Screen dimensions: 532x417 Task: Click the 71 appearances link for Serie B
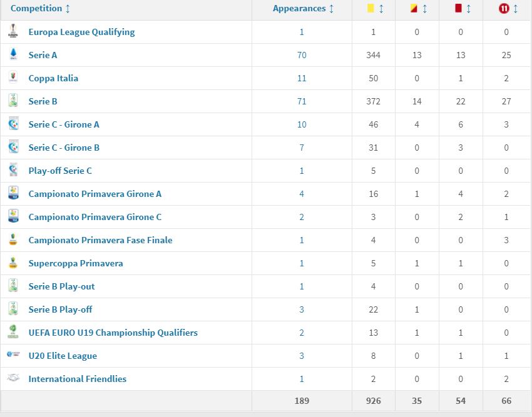point(302,101)
